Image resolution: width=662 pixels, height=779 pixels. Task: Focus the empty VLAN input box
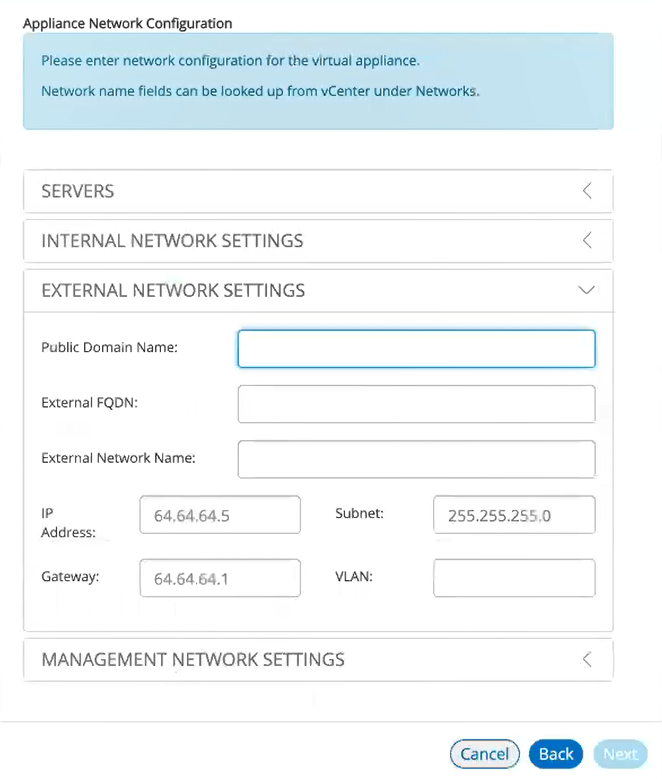point(514,578)
